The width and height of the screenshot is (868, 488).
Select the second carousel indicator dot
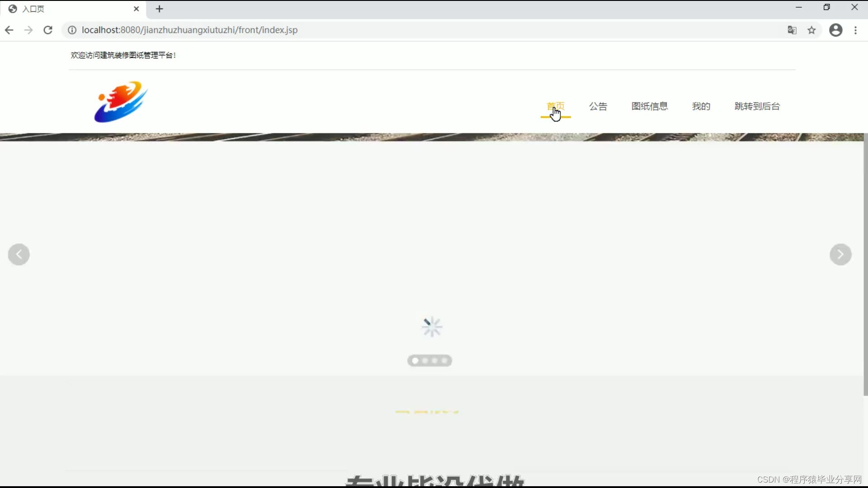[425, 361]
